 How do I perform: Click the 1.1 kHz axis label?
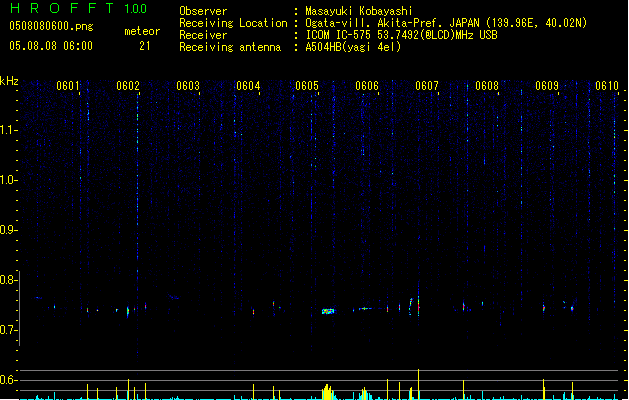[x=8, y=130]
